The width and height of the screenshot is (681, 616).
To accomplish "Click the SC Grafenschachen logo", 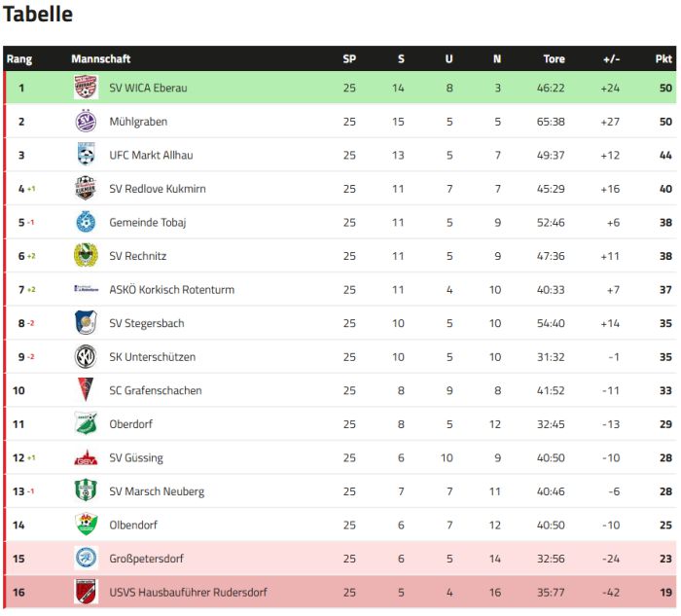I will pyautogui.click(x=86, y=390).
